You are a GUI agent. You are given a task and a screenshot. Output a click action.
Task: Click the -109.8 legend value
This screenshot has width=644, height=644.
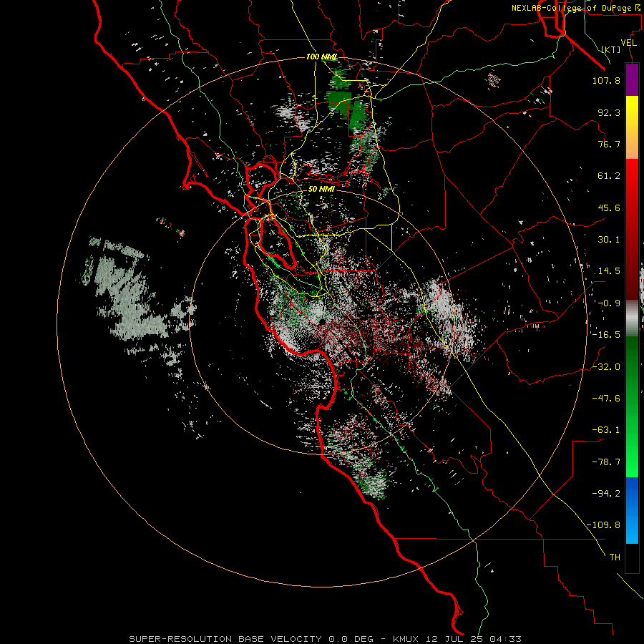pyautogui.click(x=603, y=525)
